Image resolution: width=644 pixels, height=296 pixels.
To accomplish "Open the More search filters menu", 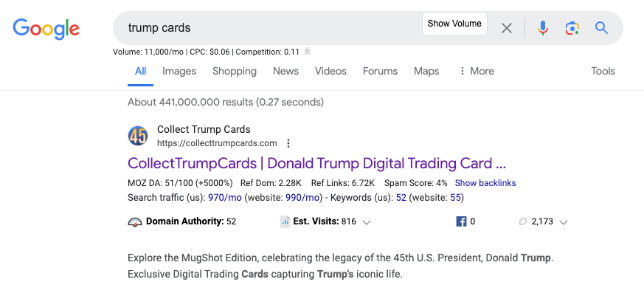I will 477,71.
